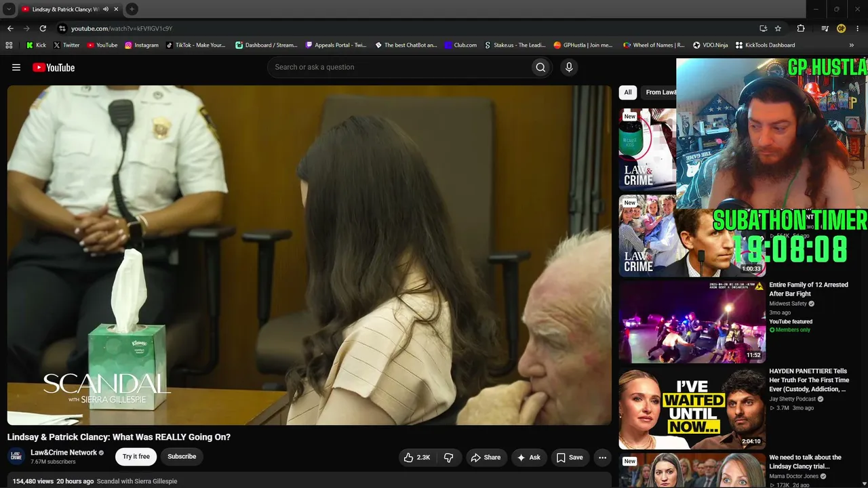Open the Lindsay Clancy trial video title
Viewport: 868px width, 488px height.
click(x=805, y=462)
